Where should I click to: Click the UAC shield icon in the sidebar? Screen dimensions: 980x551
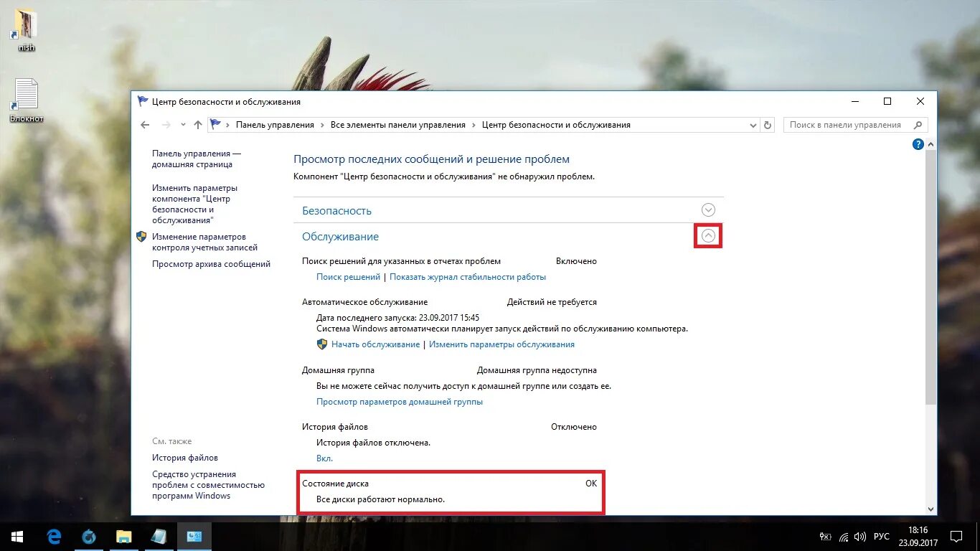141,236
